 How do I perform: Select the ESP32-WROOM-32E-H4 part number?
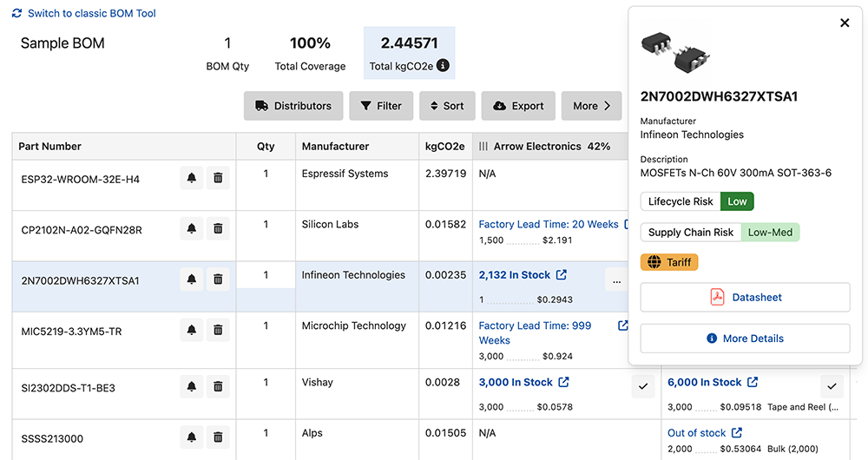80,180
